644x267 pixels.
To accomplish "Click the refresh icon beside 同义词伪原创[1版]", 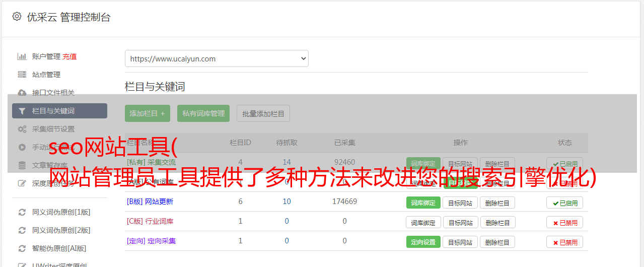I will pyautogui.click(x=22, y=212).
